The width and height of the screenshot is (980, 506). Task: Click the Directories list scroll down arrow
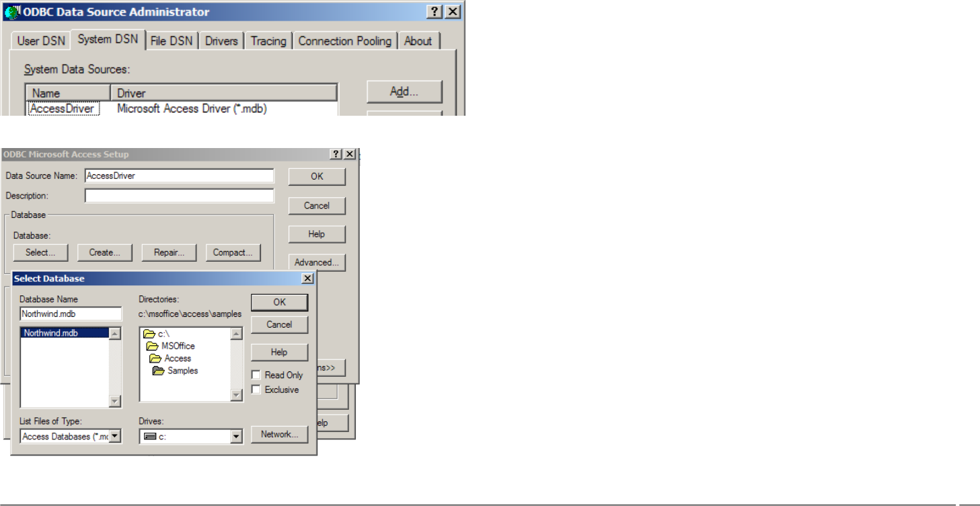point(236,395)
